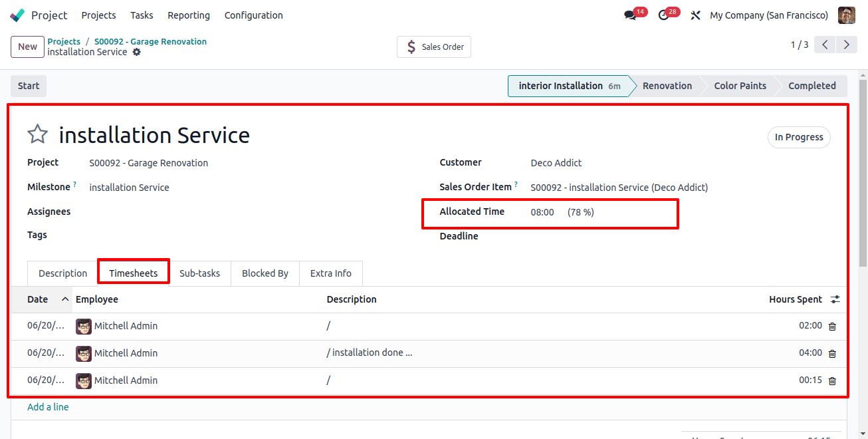The height and width of the screenshot is (439, 868).
Task: Open the optional columns adjust icon
Action: pos(835,299)
